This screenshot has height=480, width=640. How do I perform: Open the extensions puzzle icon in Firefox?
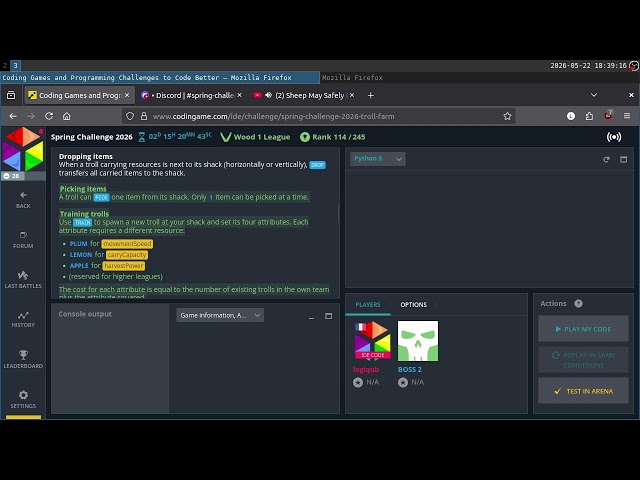coord(589,116)
